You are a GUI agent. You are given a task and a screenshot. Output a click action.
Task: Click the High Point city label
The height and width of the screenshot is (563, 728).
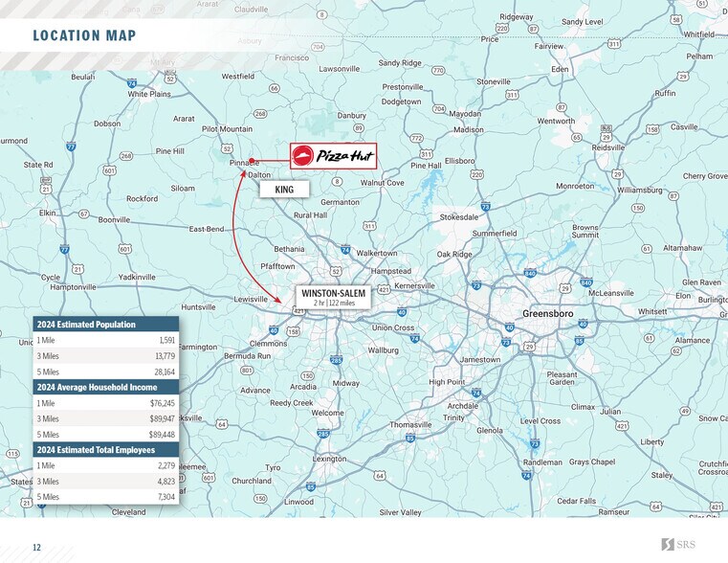pyautogui.click(x=447, y=382)
